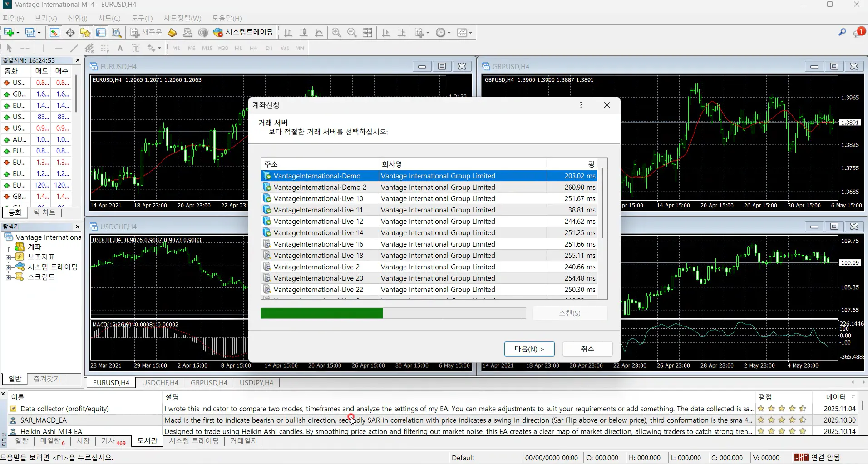This screenshot has height=464, width=868.
Task: Select the vertical line drawing tool
Action: pos(43,48)
